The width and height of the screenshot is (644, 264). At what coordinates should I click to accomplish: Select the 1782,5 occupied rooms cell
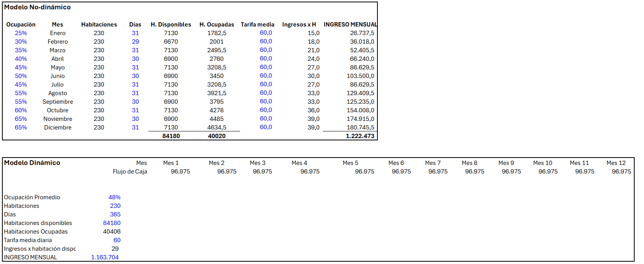[217, 33]
